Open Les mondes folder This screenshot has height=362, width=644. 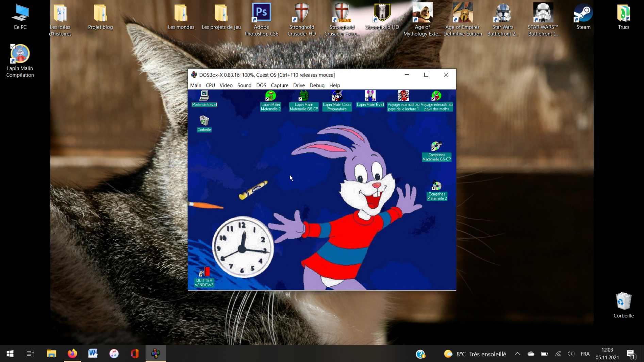tap(181, 17)
